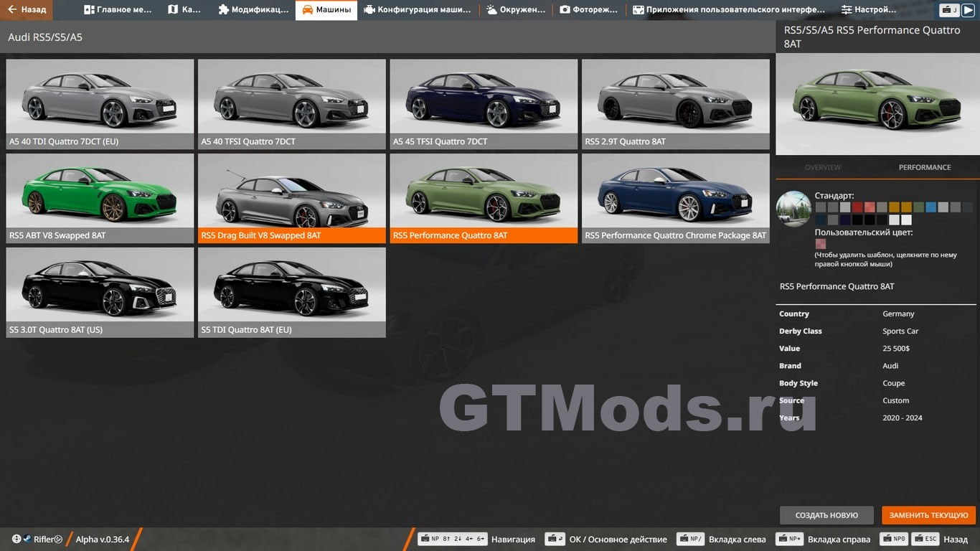This screenshot has width=980, height=551.
Task: Click the Навигация key hint
Action: click(x=476, y=540)
